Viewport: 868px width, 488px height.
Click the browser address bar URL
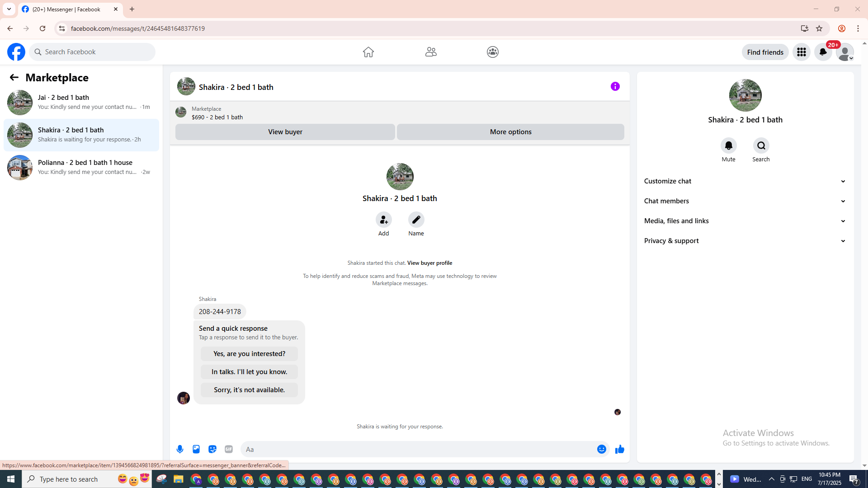tap(138, 28)
